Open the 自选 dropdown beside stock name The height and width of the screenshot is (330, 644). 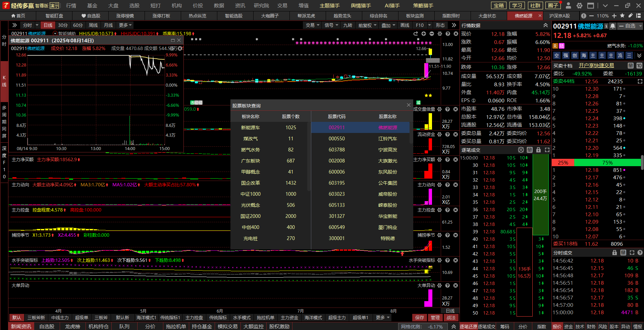click(630, 26)
